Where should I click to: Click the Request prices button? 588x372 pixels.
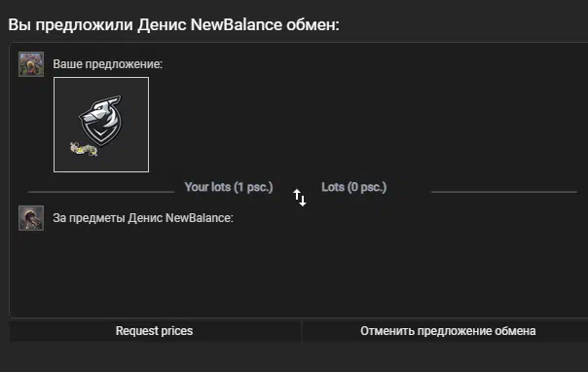click(154, 331)
